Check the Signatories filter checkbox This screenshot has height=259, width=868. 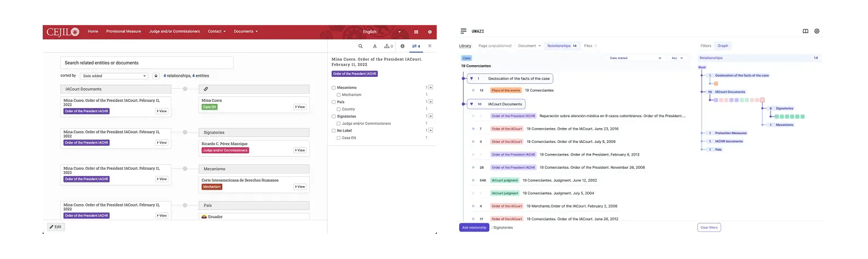point(334,116)
